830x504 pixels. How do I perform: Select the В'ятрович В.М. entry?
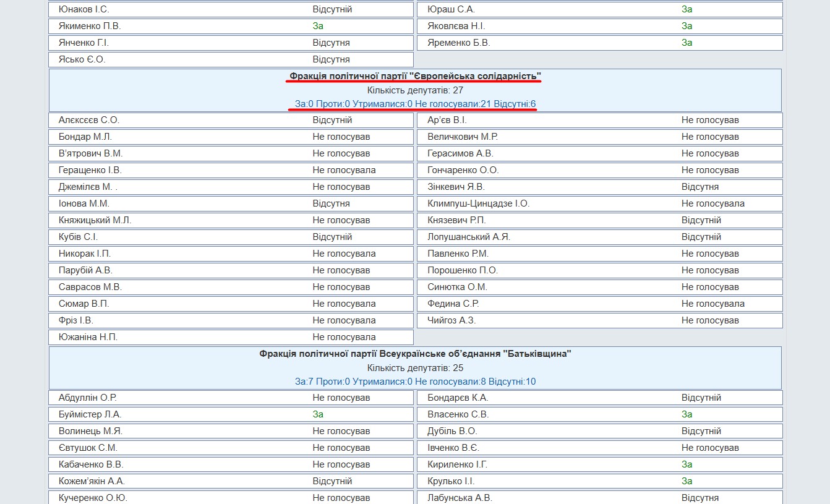coord(231,153)
